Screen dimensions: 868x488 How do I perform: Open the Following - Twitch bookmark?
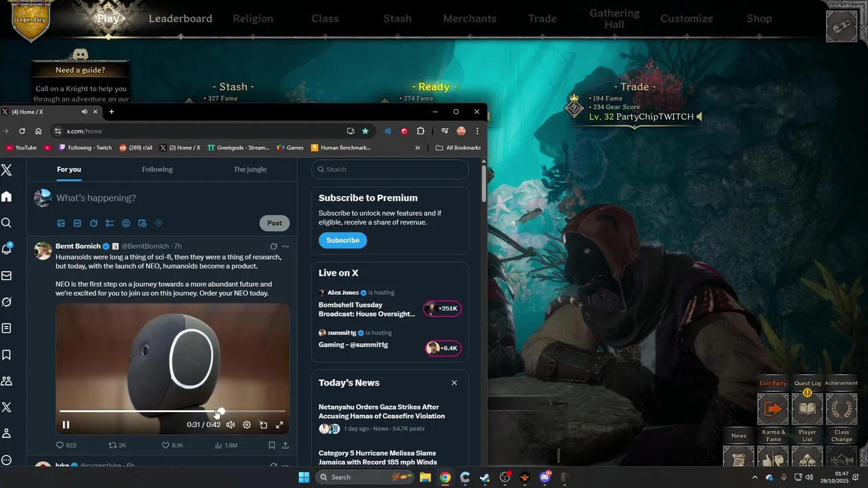click(x=85, y=148)
